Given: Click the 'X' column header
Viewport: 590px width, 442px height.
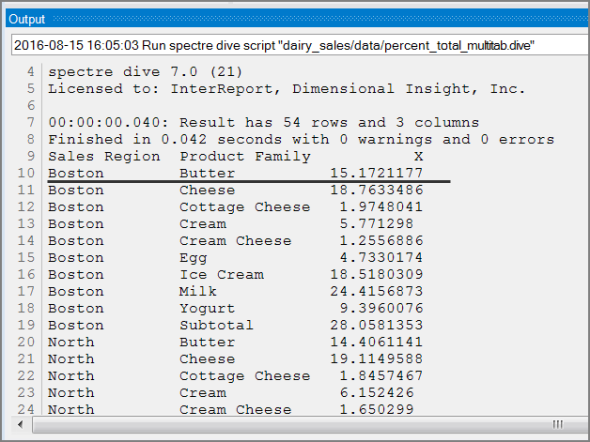Looking at the screenshot, I should pos(418,156).
